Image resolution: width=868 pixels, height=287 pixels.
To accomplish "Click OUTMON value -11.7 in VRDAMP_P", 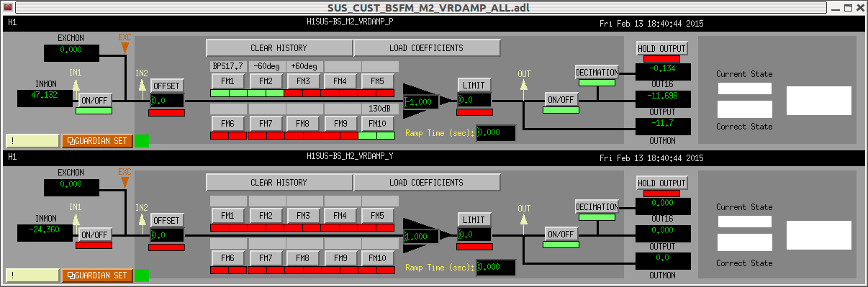I will coord(663,127).
